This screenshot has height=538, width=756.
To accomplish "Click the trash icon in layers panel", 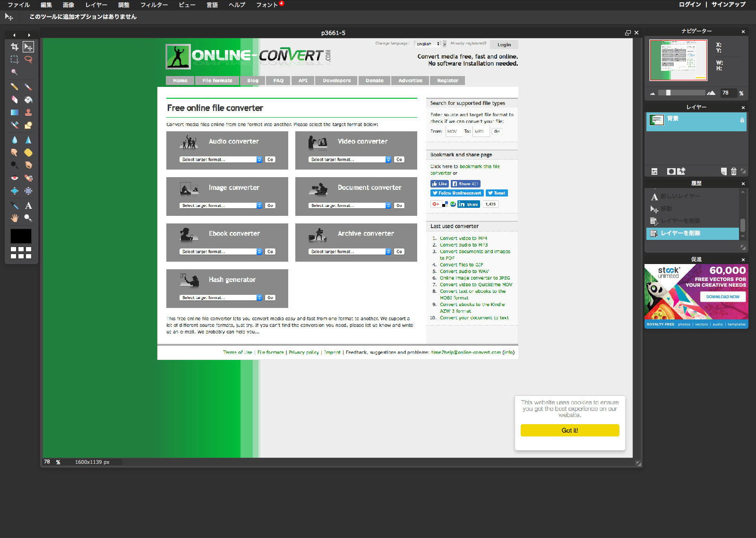I will click(733, 171).
